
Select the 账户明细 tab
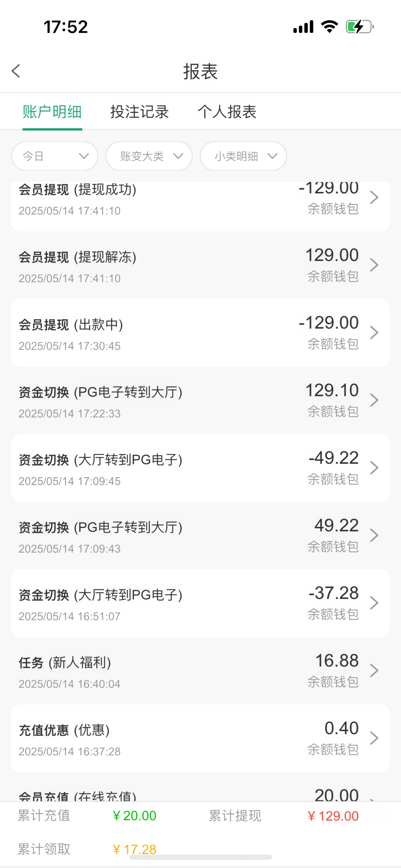[x=52, y=112]
